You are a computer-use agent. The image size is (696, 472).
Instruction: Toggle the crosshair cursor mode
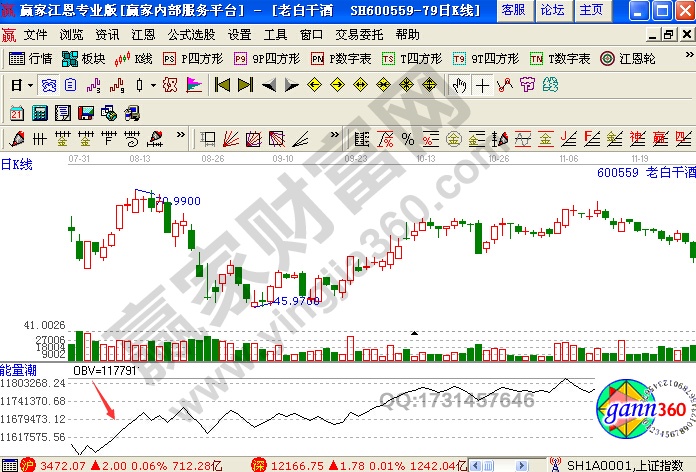pos(483,85)
